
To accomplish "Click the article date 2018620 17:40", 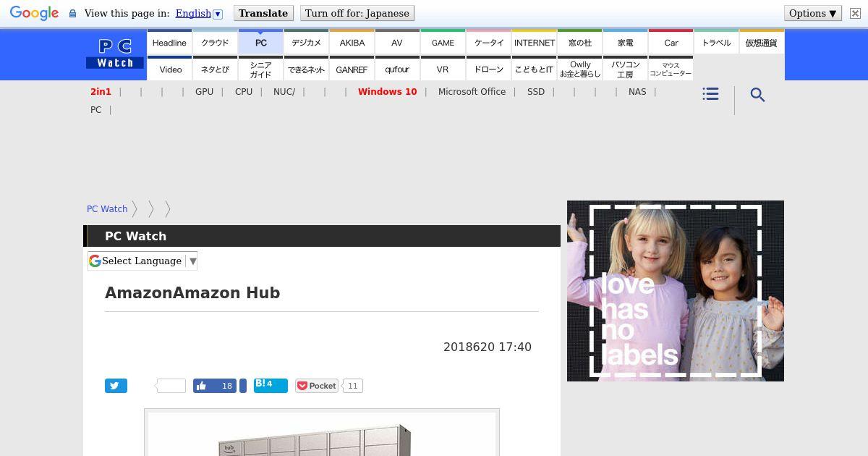I will pyautogui.click(x=488, y=347).
